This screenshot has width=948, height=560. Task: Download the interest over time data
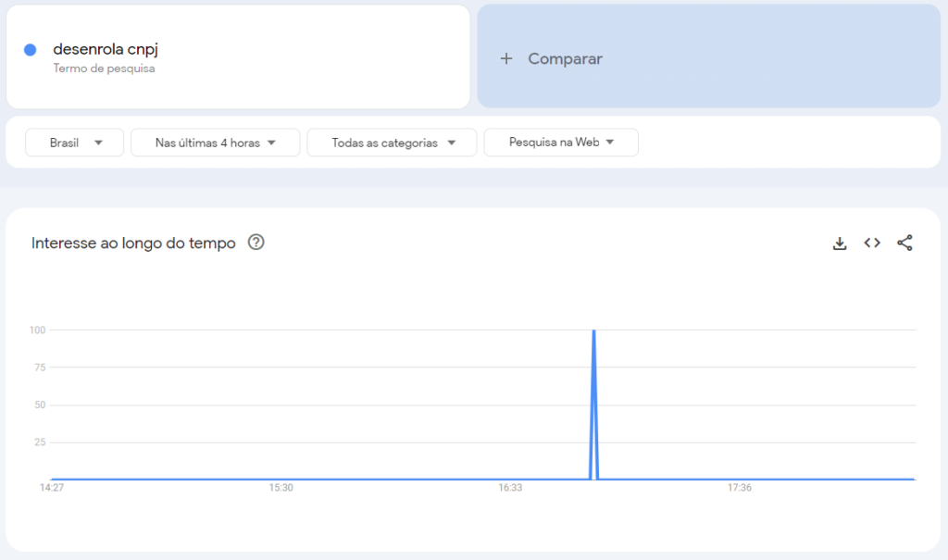coord(839,243)
